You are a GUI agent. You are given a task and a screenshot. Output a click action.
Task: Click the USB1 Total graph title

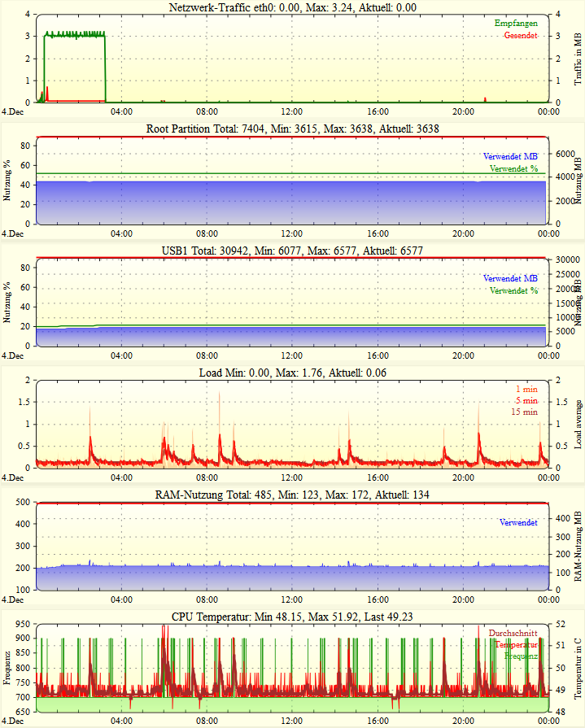click(x=292, y=251)
